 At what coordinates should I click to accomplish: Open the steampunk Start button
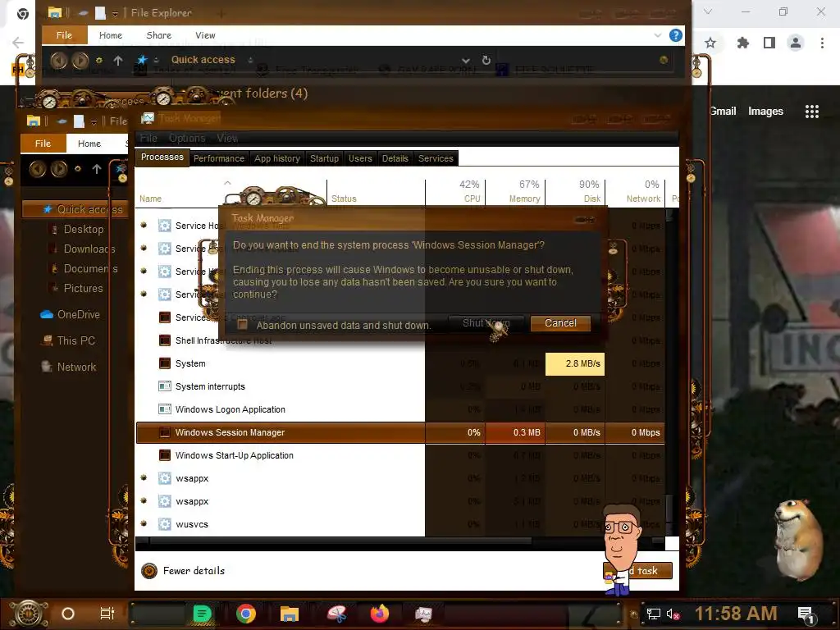click(x=29, y=614)
